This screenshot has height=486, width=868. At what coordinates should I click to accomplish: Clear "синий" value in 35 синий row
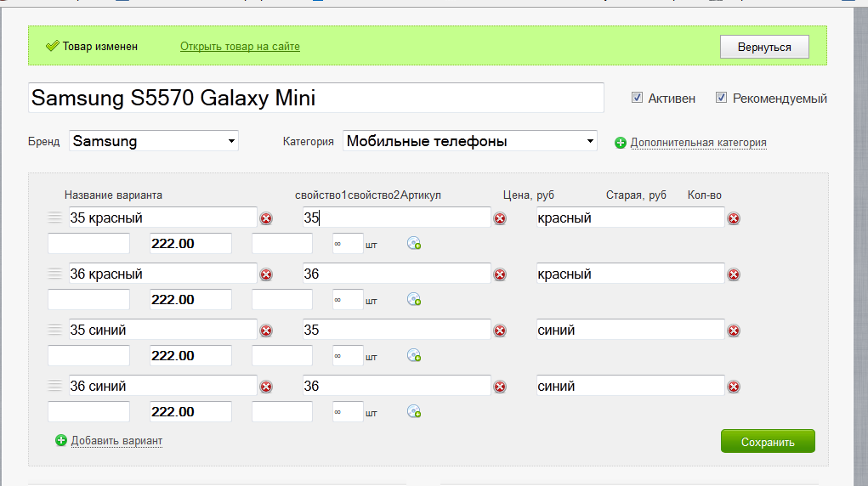[734, 331]
